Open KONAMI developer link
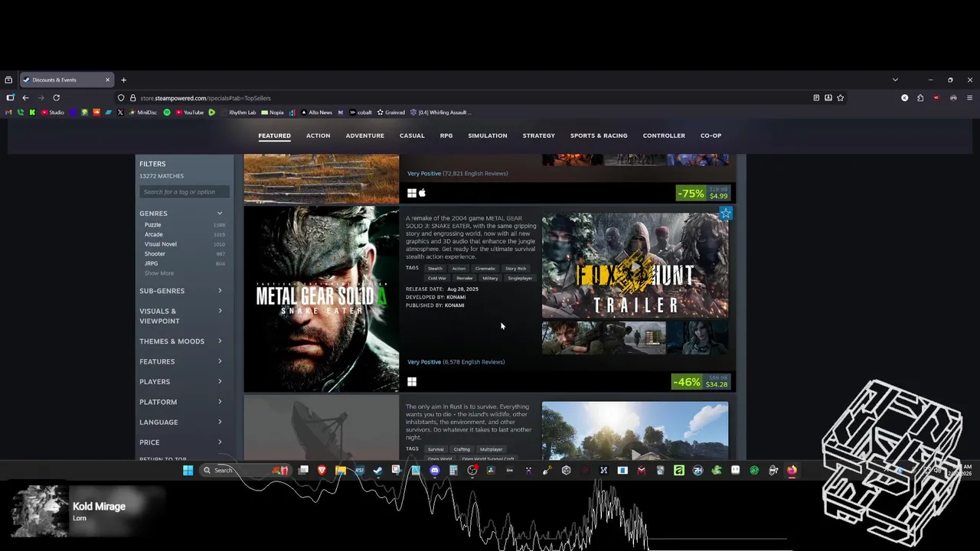 [456, 297]
